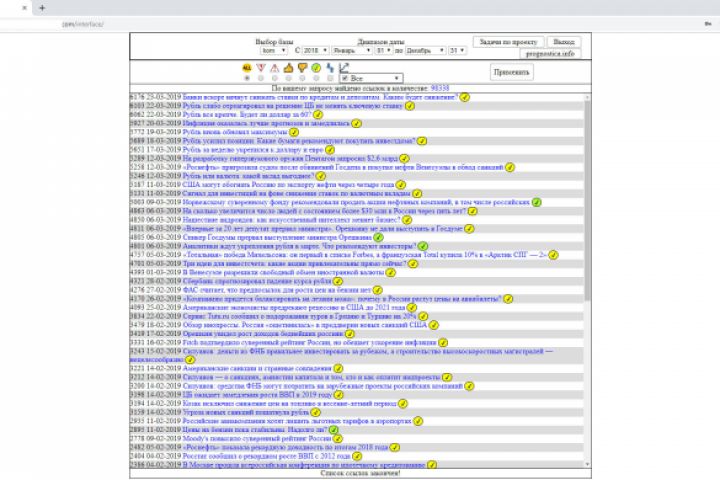Open the Fitch rating article link
Screen dimensions: 720x480
pos(309,343)
